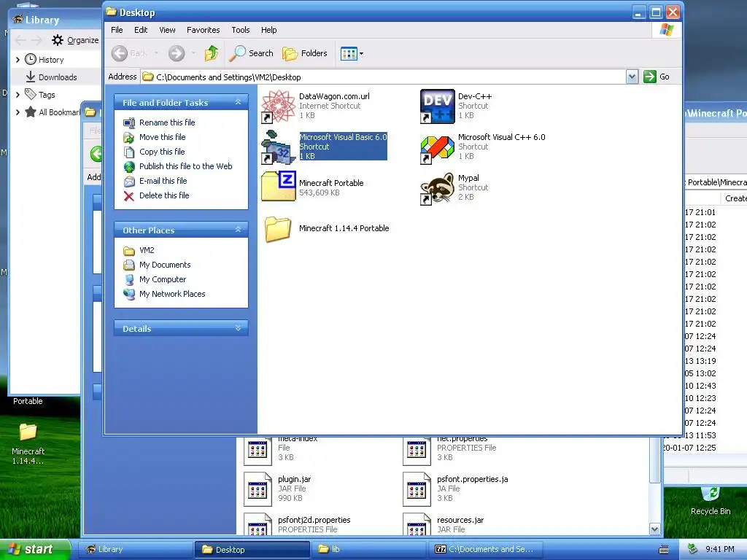Switch to the Desktop taskbar button
This screenshot has width=747, height=560.
click(252, 549)
